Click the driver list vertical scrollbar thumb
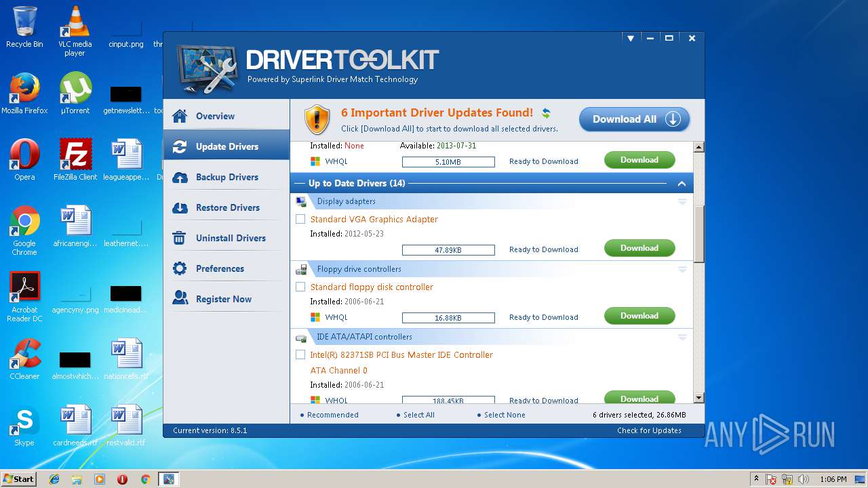Image resolution: width=868 pixels, height=488 pixels. click(699, 233)
